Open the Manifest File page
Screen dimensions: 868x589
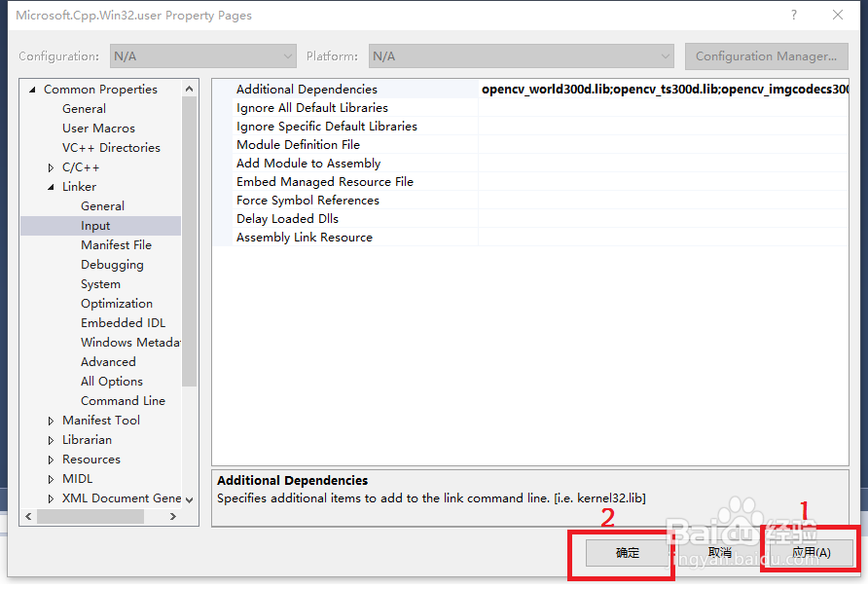point(116,245)
